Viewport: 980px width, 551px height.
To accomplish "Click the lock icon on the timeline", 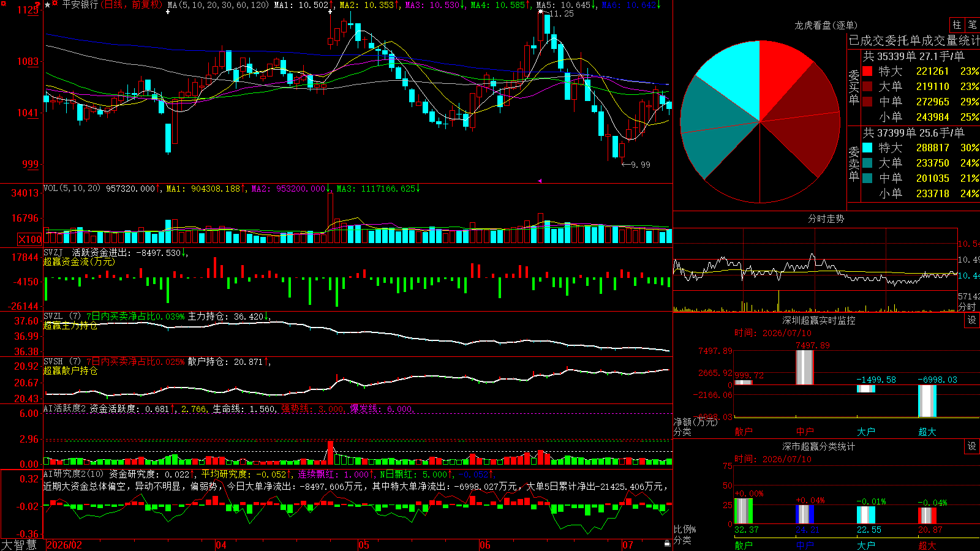I will [667, 544].
